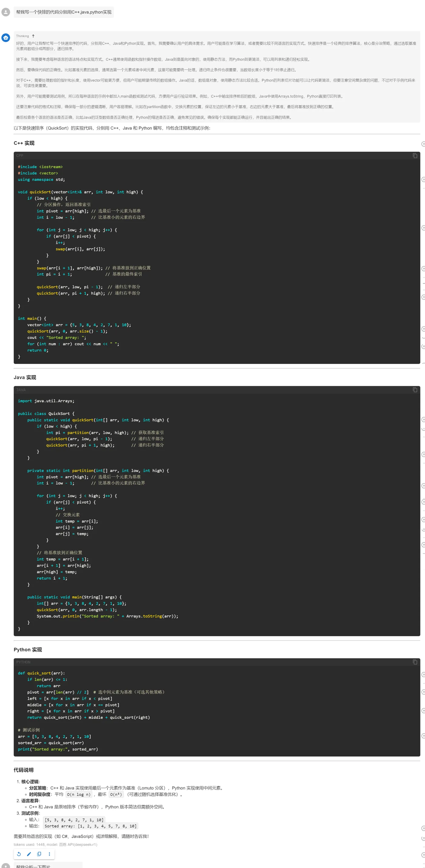
Task: Click the "Java 实现" heading
Action: (x=25, y=377)
